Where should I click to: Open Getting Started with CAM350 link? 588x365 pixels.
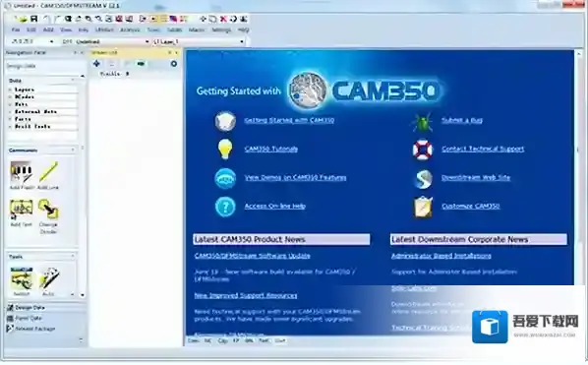tap(289, 120)
